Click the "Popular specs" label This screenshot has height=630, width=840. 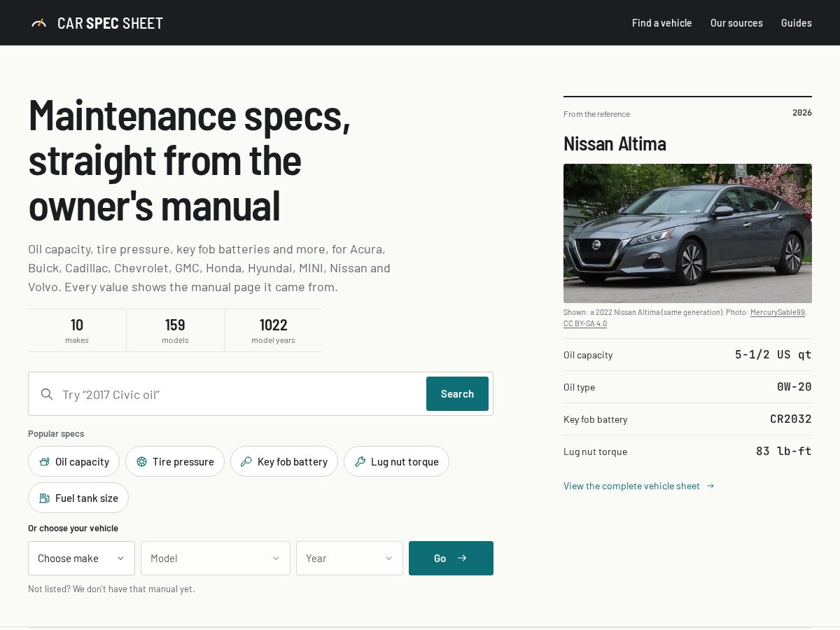(x=56, y=434)
